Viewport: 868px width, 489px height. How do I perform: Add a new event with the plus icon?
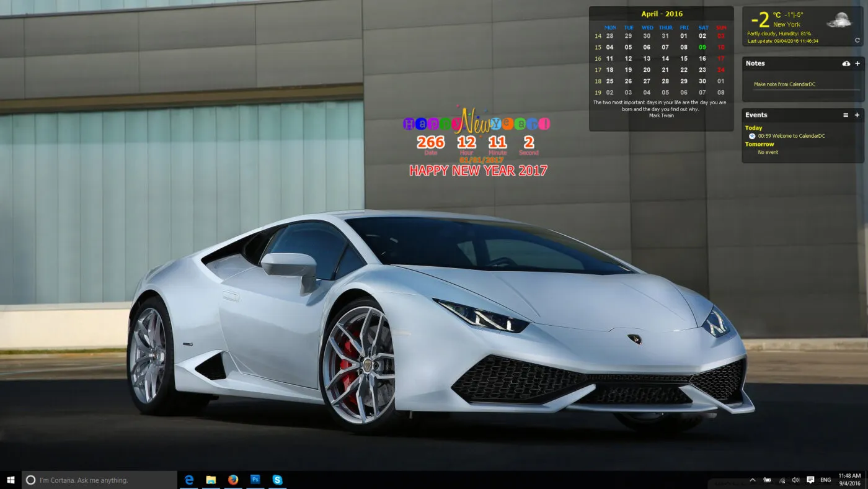coord(857,115)
